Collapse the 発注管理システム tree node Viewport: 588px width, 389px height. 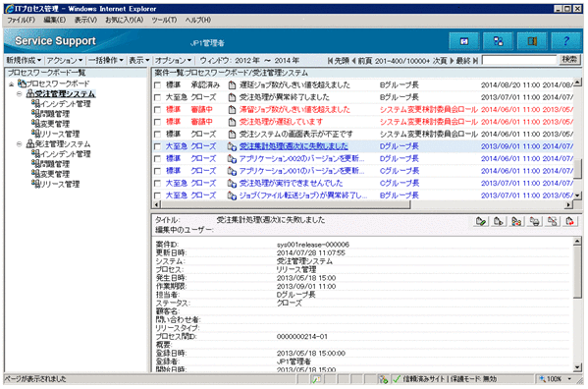[x=19, y=144]
